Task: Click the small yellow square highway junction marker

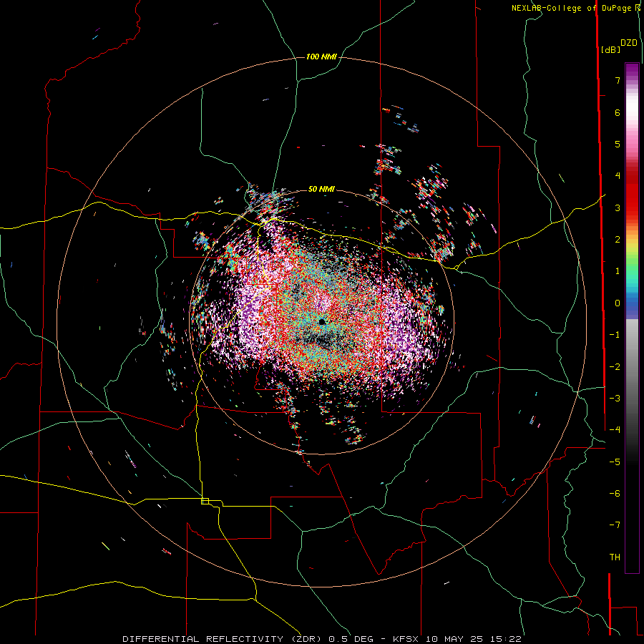Action: 205,501
